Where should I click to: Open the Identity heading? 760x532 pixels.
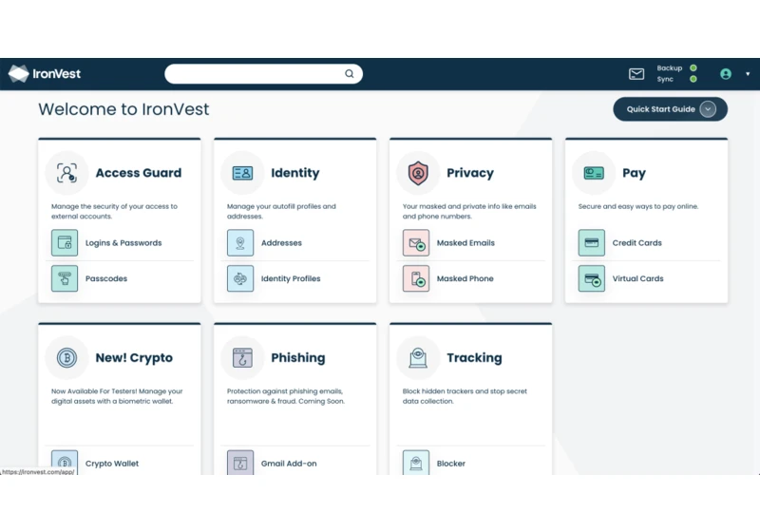tap(295, 173)
